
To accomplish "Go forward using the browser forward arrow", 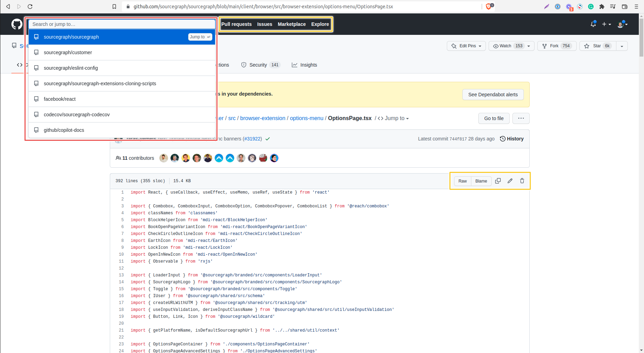I will click(19, 7).
